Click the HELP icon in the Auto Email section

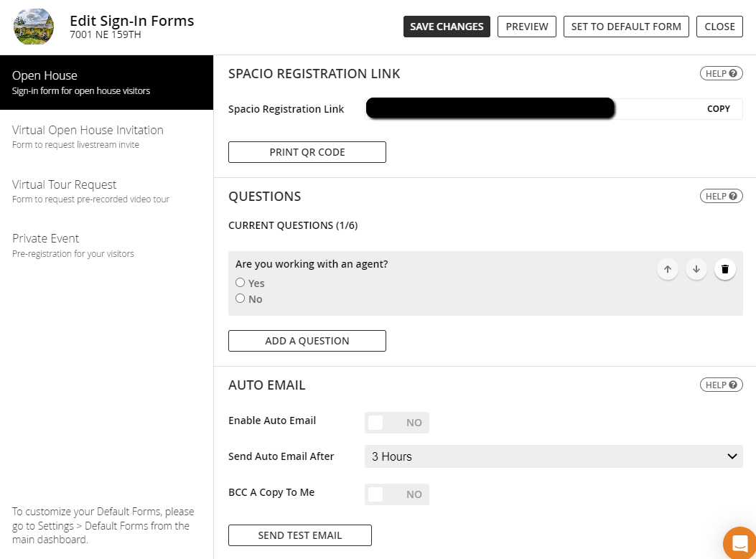point(721,384)
